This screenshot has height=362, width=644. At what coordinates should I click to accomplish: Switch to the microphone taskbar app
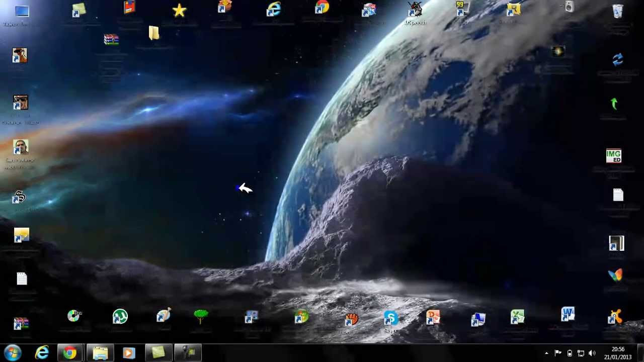tap(189, 353)
